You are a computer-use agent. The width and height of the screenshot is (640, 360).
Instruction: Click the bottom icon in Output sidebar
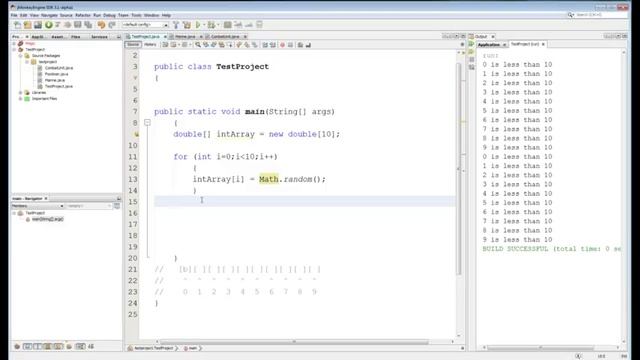coord(471,67)
